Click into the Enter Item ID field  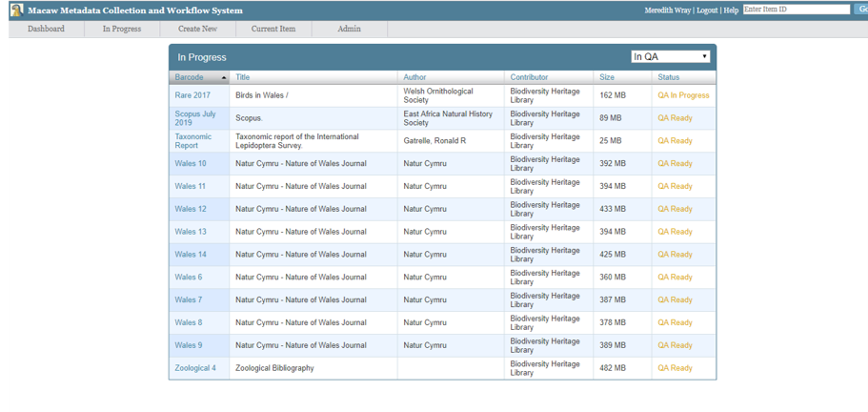coord(796,10)
